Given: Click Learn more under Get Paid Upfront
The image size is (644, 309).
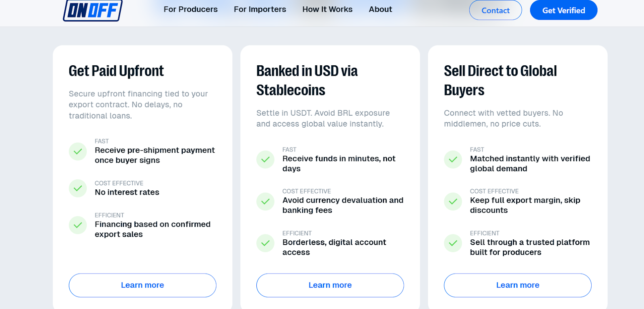Looking at the screenshot, I should click(x=142, y=285).
